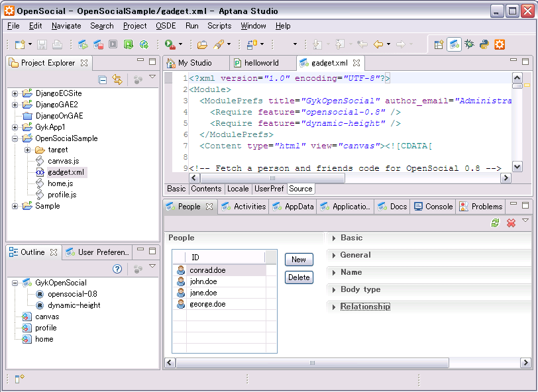Switch to the Aptana perspective gear icon
Screen dimensions: 538x392
click(500, 44)
